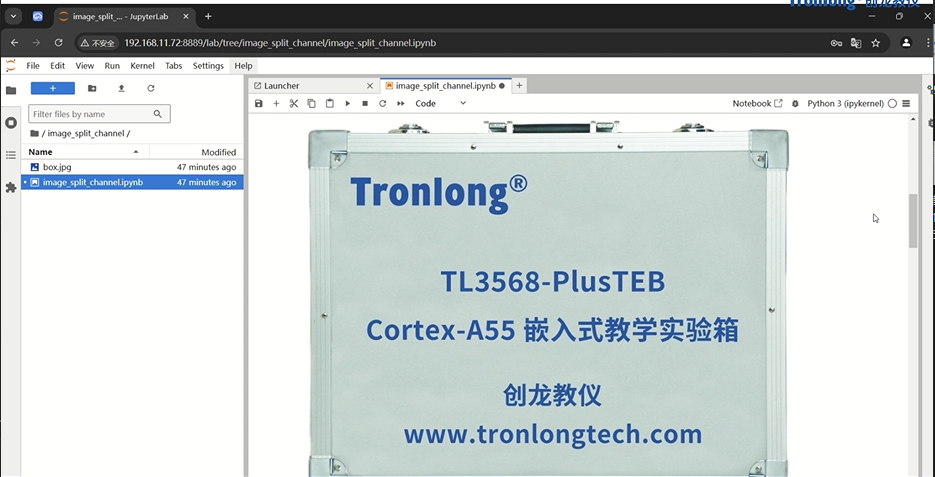935x477 pixels.
Task: Create a new folder in file browser
Action: coord(92,88)
